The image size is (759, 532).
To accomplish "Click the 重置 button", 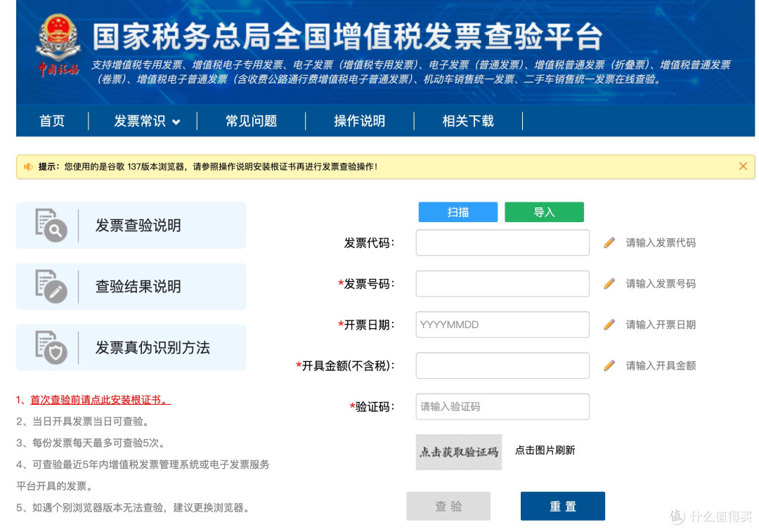I will pyautogui.click(x=562, y=506).
